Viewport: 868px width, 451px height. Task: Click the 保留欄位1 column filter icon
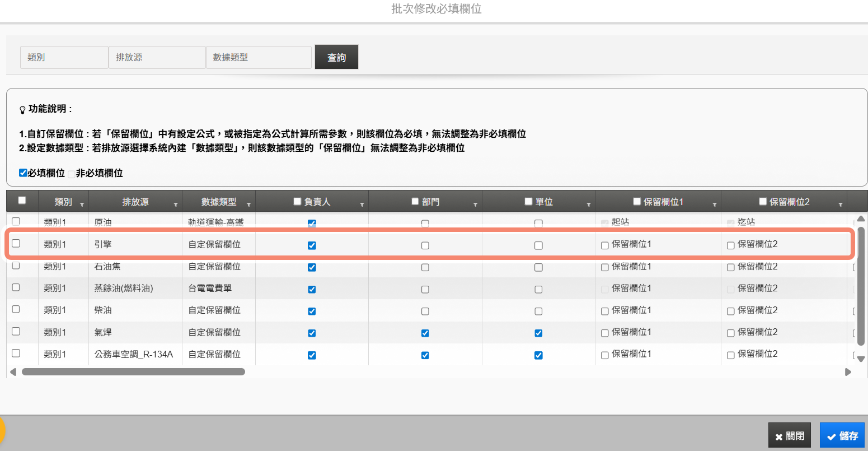714,204
